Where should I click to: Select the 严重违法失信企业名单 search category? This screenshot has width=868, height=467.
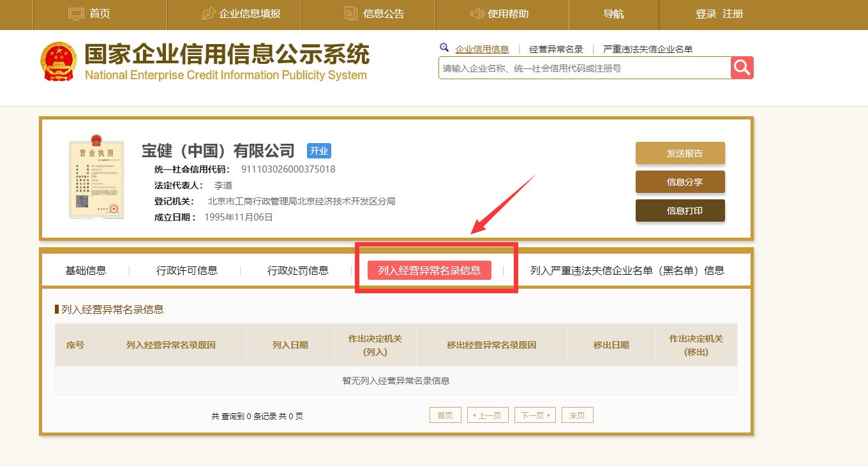click(x=648, y=49)
